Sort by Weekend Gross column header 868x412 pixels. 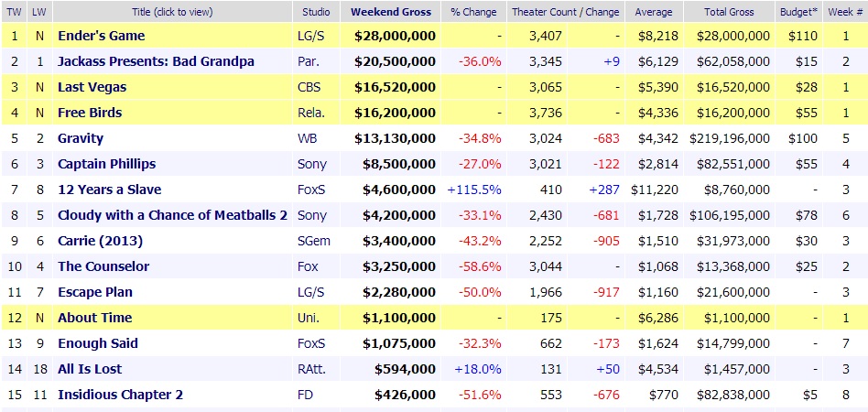392,12
